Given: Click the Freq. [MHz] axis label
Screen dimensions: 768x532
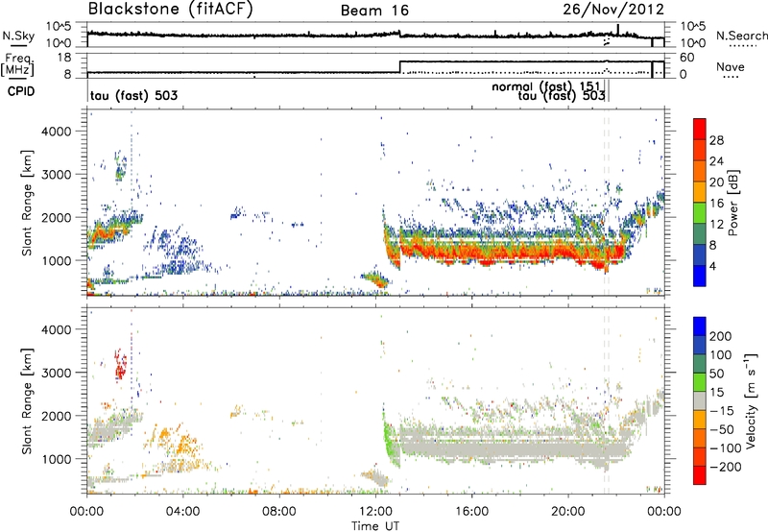Looking at the screenshot, I should [x=17, y=64].
